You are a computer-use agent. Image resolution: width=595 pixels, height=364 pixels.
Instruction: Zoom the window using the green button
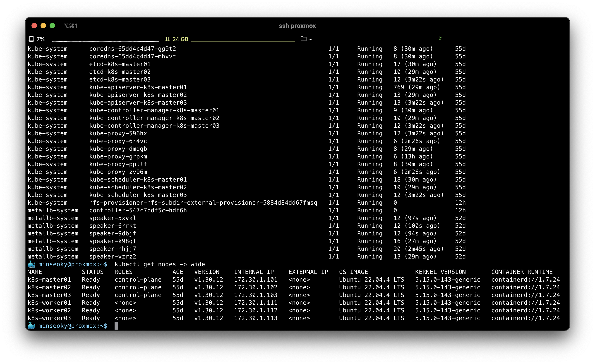point(52,26)
